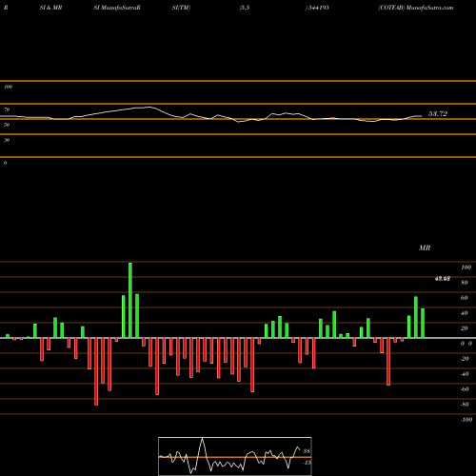Click the MR axis label -80

coord(465,405)
